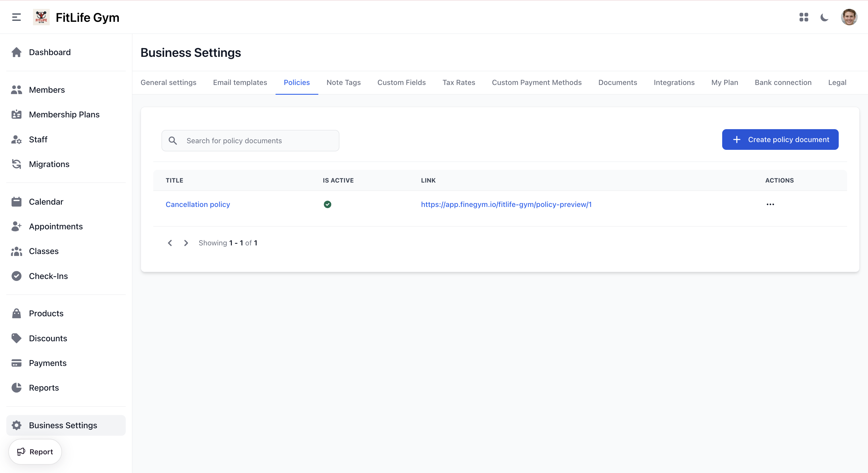Go to previous page of policies
This screenshot has height=473, width=868.
tap(170, 243)
